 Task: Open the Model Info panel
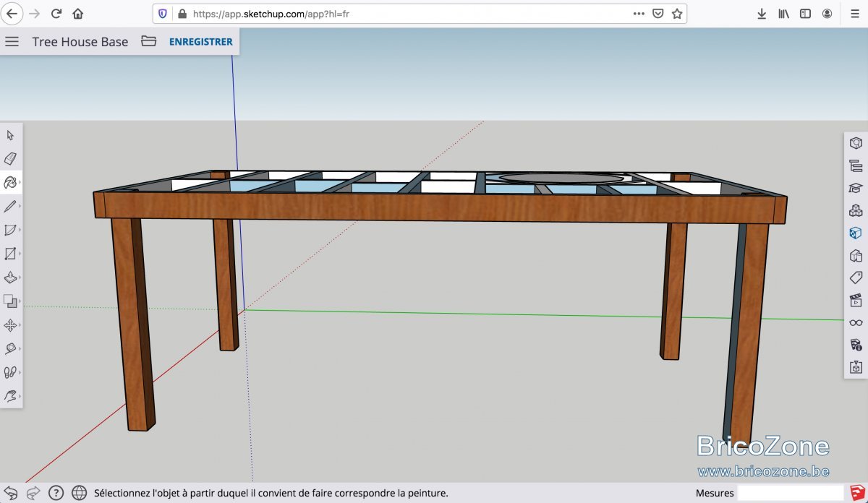click(856, 345)
